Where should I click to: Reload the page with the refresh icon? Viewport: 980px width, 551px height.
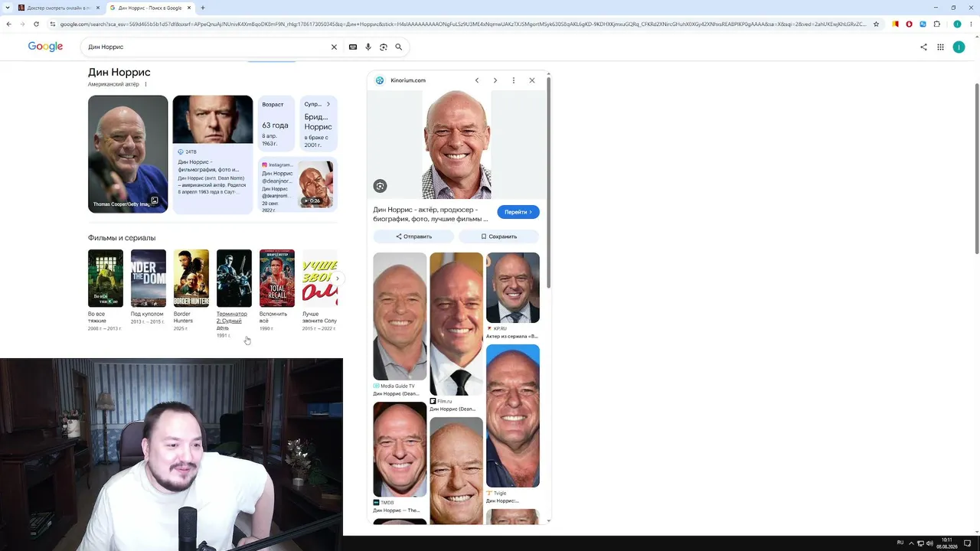36,24
